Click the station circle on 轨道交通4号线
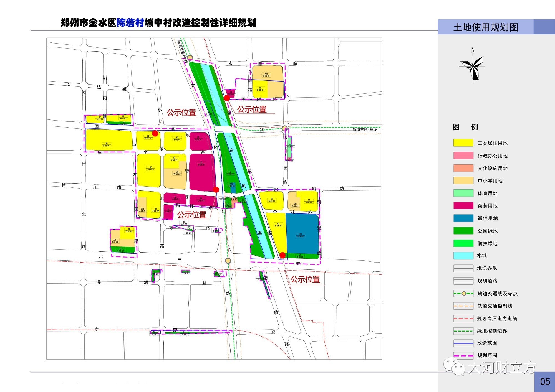Viewport: 555px width, 392px height. 284,128
